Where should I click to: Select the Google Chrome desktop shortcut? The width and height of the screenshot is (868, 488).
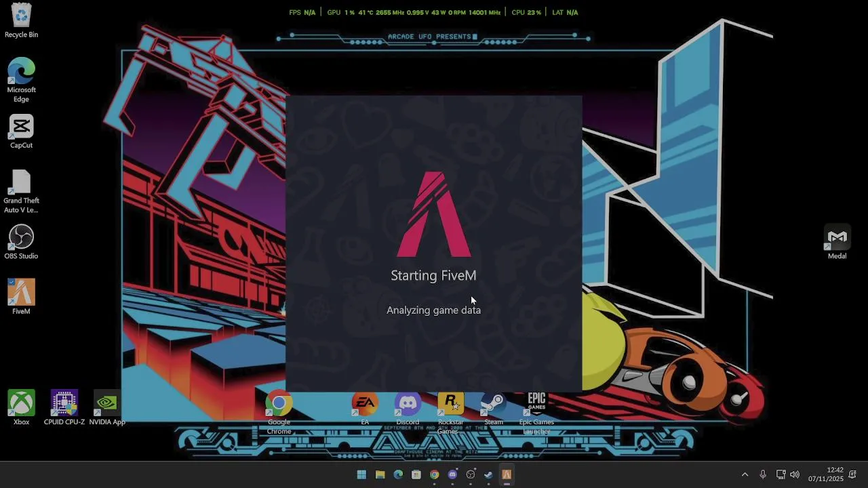279,413
